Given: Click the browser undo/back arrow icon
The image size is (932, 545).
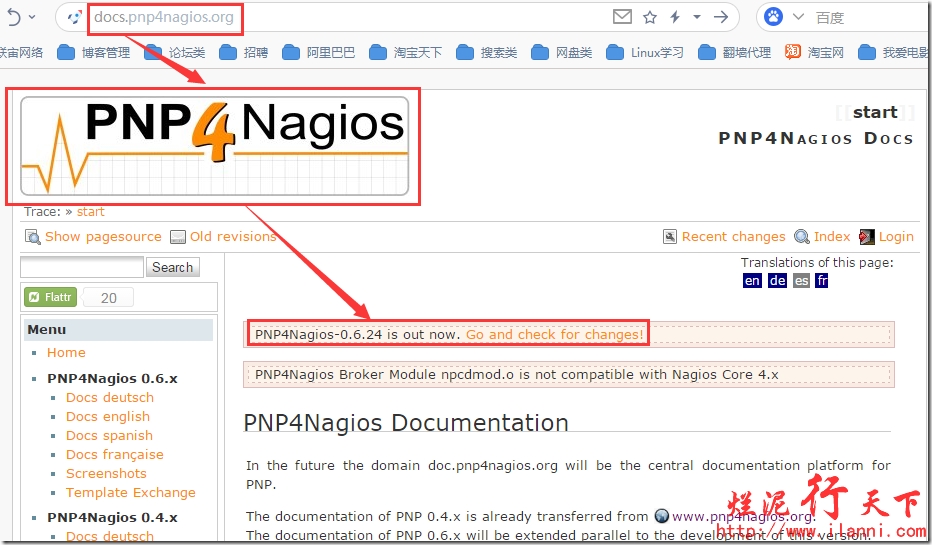Looking at the screenshot, I should [x=14, y=17].
